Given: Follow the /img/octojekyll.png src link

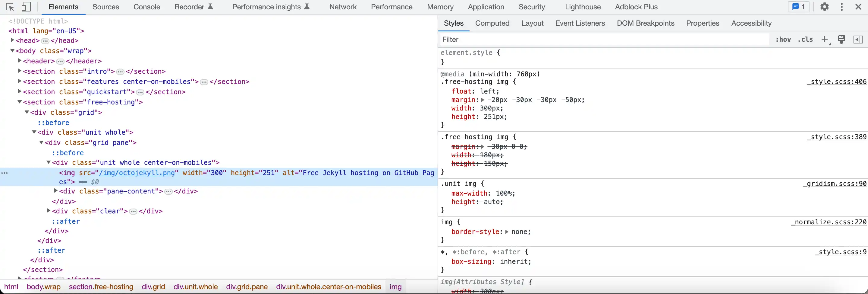Looking at the screenshot, I should pos(137,173).
